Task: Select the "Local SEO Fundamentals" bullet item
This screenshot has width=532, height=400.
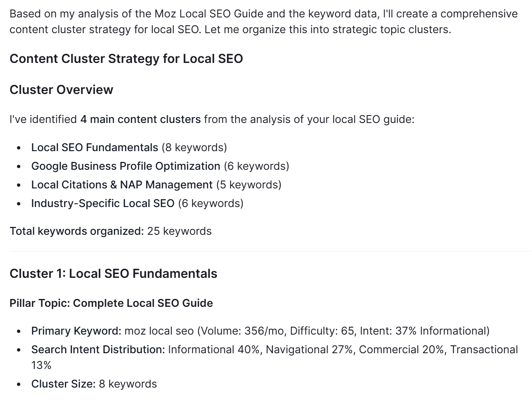Action: click(x=94, y=147)
